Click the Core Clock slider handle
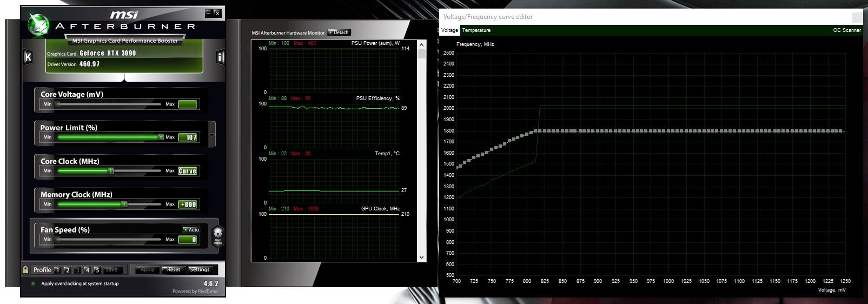 [111, 170]
